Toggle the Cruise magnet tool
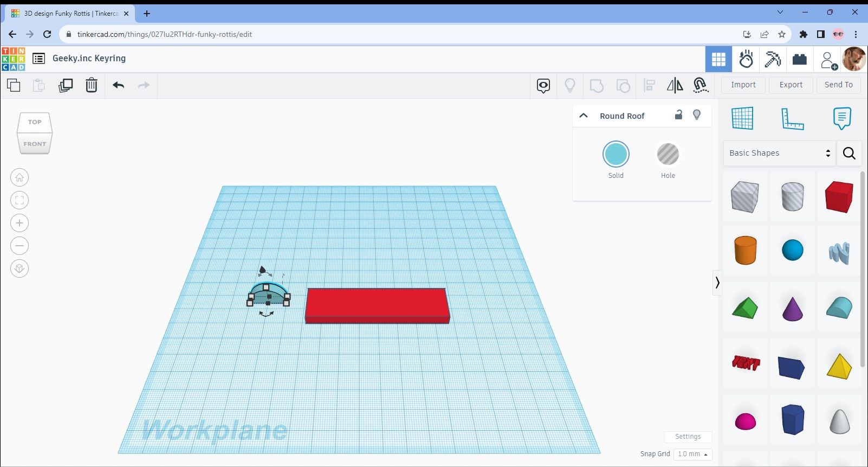Viewport: 868px width, 467px height. coord(701,85)
